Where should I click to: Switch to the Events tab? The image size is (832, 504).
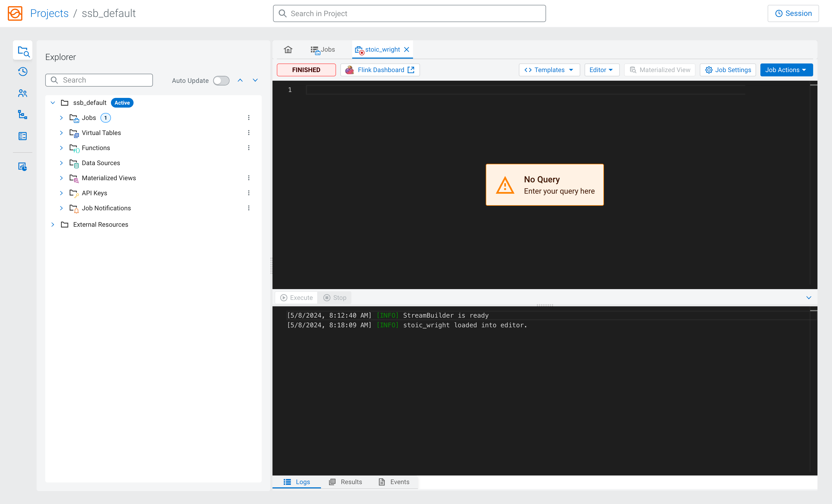394,482
